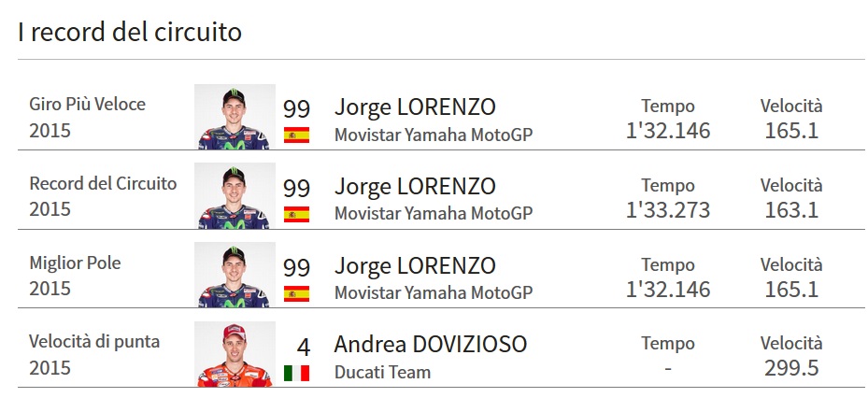Click Movistar Yamaha MotoGP in Giro Più Veloce row

point(434,135)
